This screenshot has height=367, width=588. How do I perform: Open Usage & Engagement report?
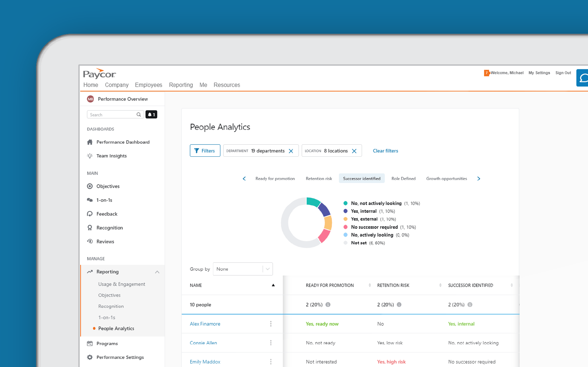[x=122, y=284]
